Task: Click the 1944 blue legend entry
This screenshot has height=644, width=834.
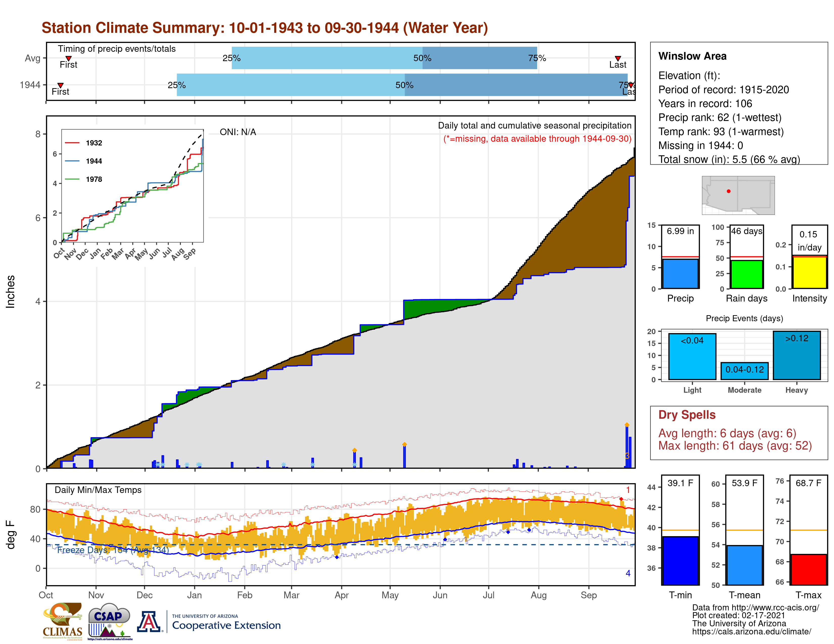Action: (84, 161)
